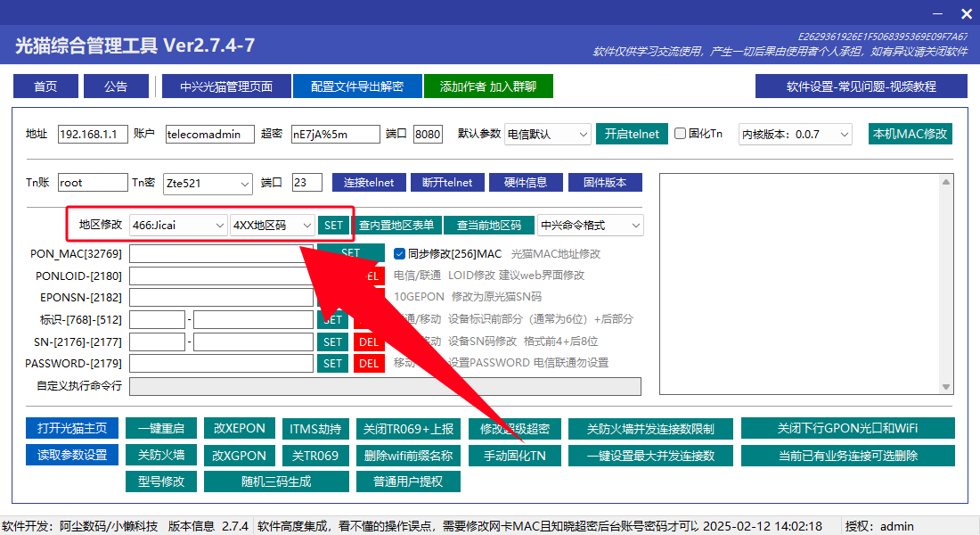Click 型号修改 button
Viewport: 980px width, 535px height.
(161, 481)
